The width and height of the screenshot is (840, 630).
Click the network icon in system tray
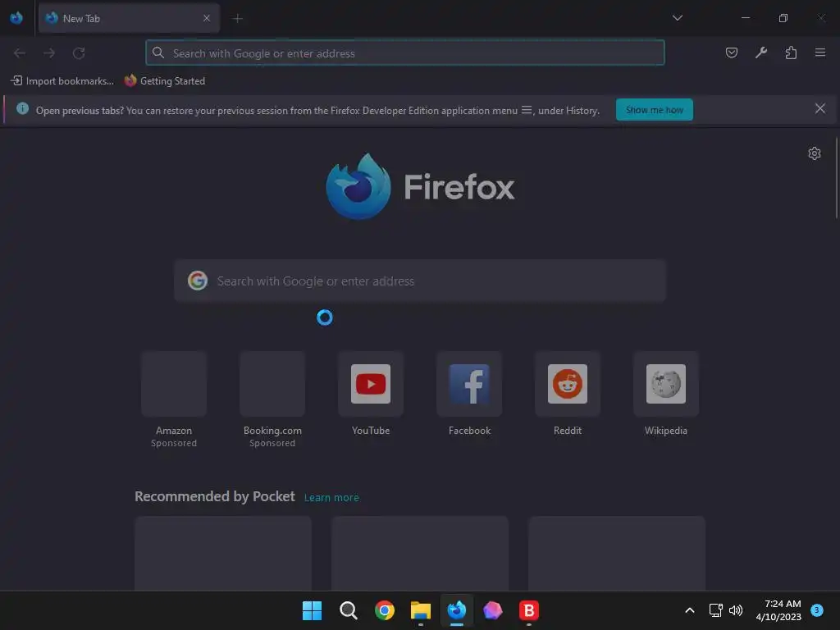click(x=715, y=610)
